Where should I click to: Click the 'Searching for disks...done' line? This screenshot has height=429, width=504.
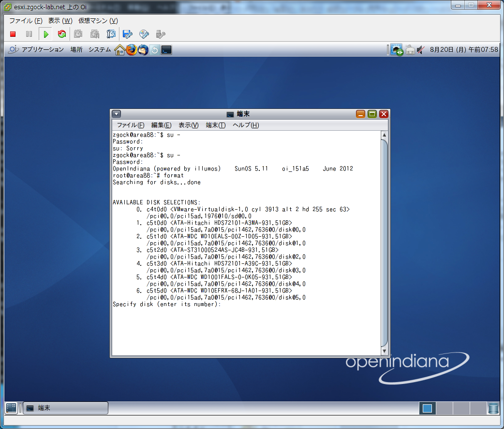point(157,182)
